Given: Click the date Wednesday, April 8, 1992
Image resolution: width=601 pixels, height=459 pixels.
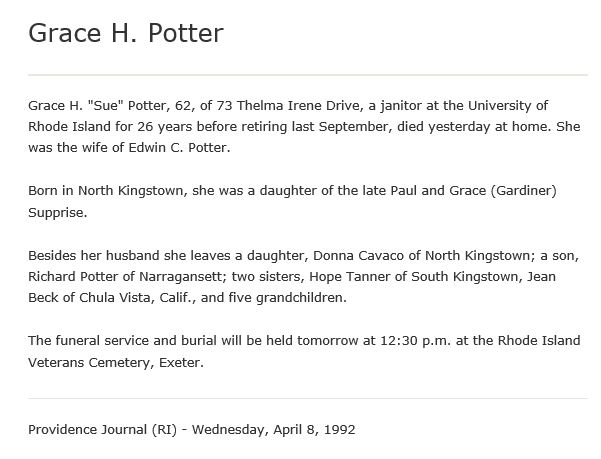Looking at the screenshot, I should click(274, 430).
